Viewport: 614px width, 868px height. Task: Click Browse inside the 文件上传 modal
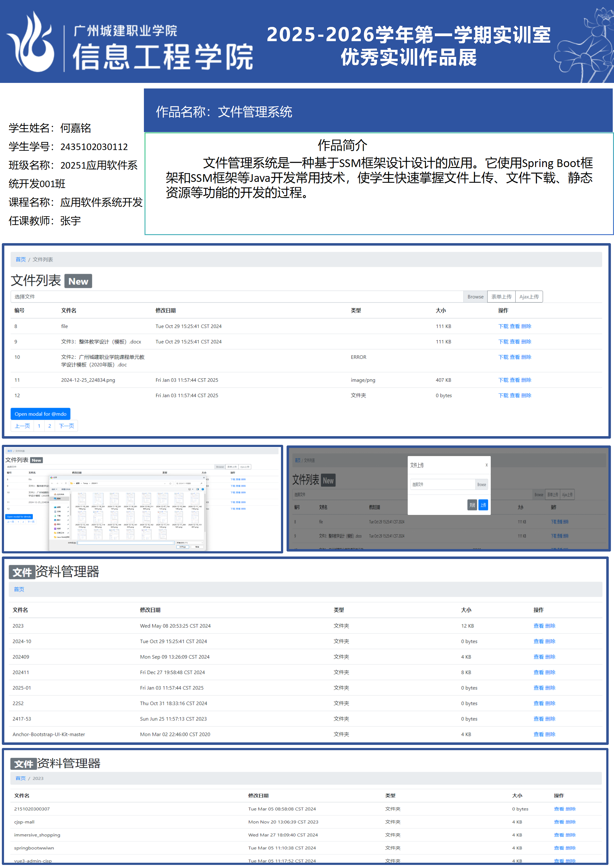481,485
